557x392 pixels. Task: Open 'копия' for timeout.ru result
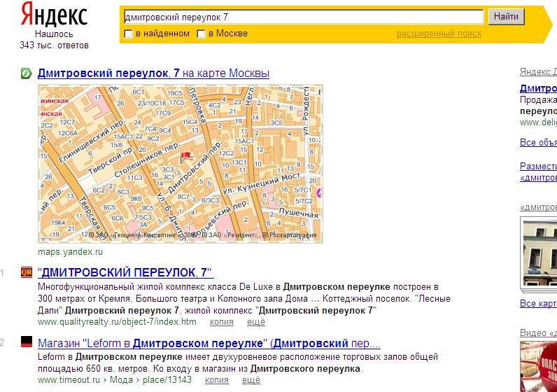(x=217, y=380)
